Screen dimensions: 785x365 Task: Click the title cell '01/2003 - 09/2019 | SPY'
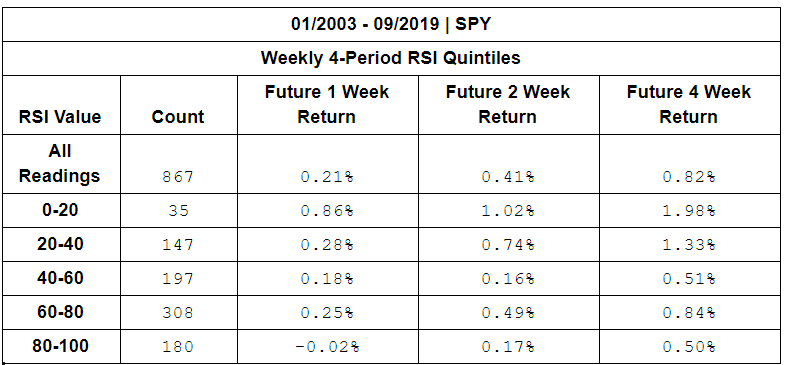(390, 25)
